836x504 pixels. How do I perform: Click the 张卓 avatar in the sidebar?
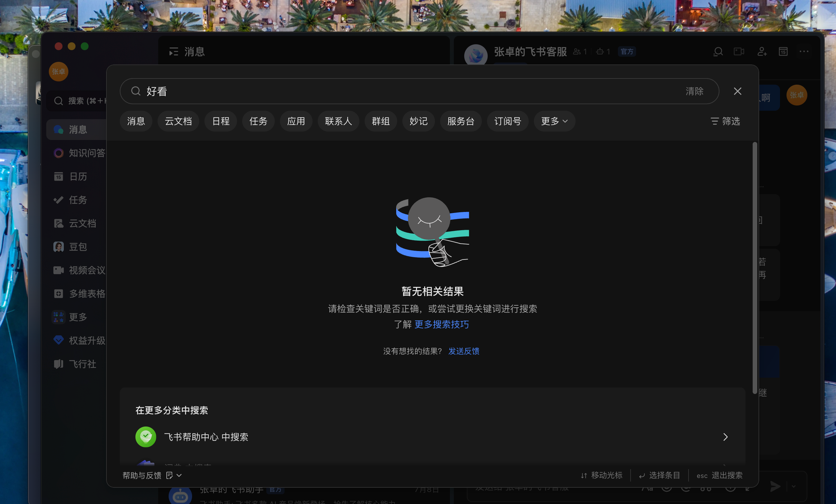pos(59,72)
